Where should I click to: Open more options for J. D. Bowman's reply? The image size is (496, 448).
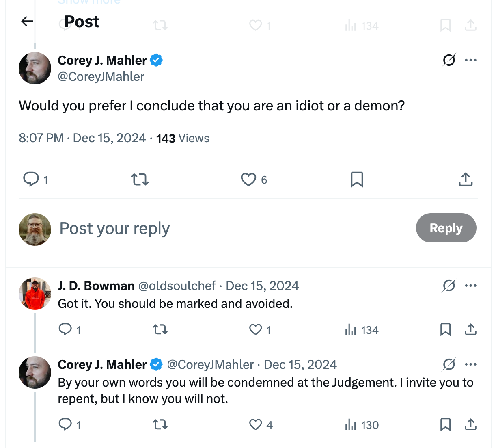pyautogui.click(x=471, y=286)
